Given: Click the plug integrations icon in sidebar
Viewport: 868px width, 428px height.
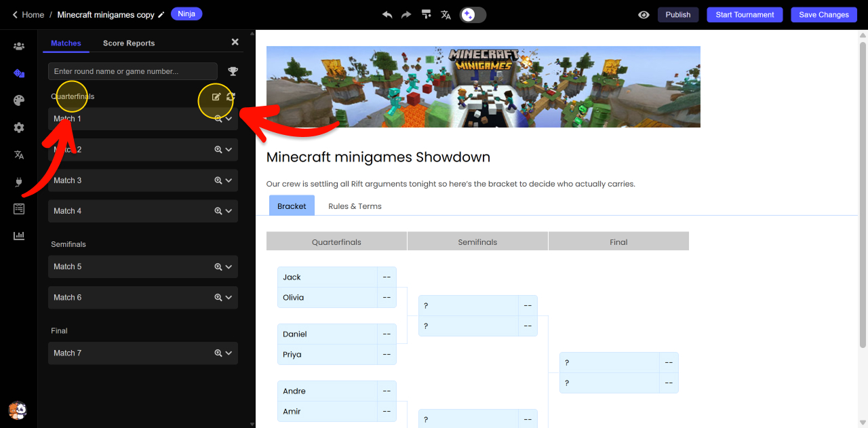Looking at the screenshot, I should click(19, 182).
